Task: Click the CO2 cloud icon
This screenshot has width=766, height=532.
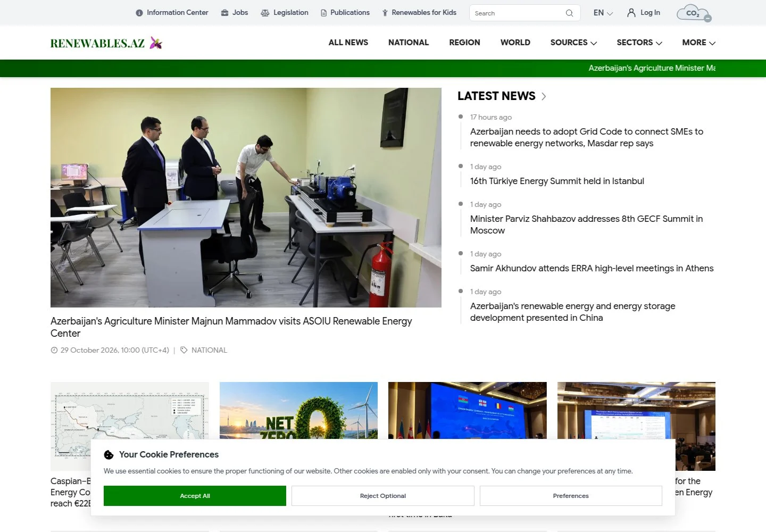Action: coord(694,13)
